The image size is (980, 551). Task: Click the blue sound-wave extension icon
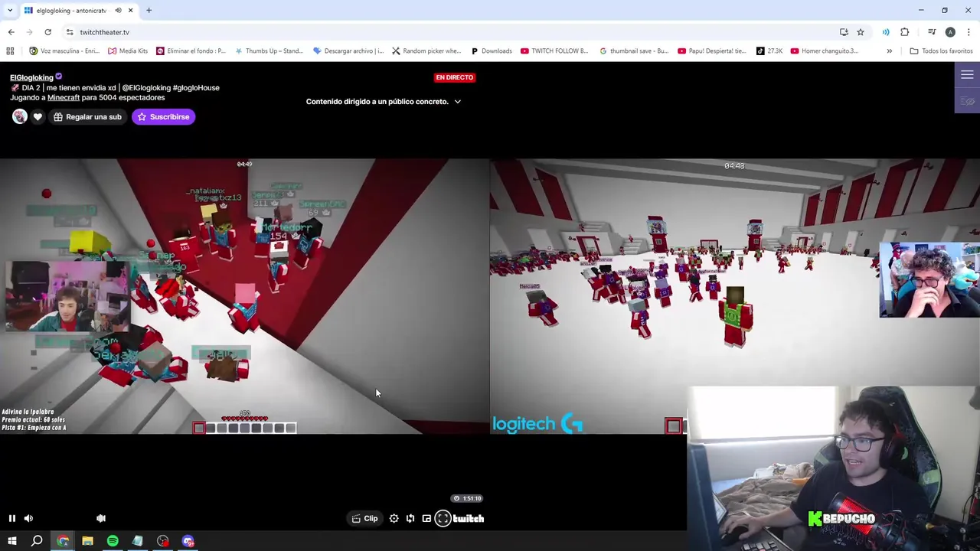[886, 32]
